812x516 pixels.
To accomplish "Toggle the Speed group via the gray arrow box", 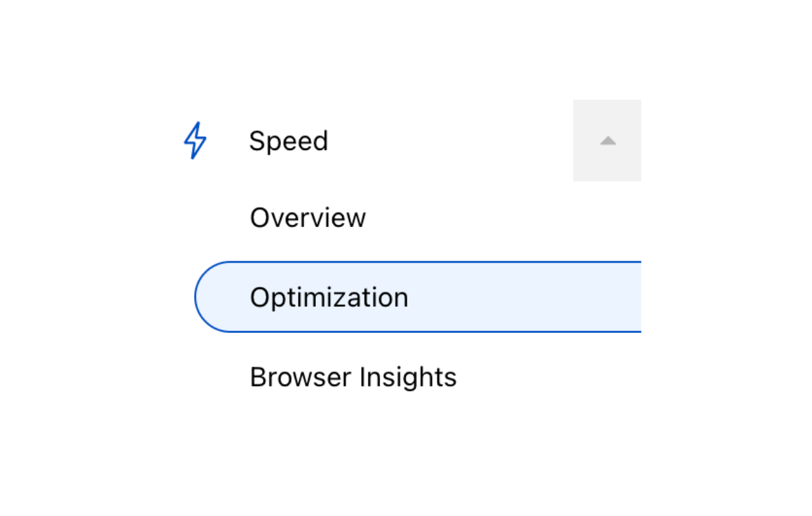I will (607, 140).
